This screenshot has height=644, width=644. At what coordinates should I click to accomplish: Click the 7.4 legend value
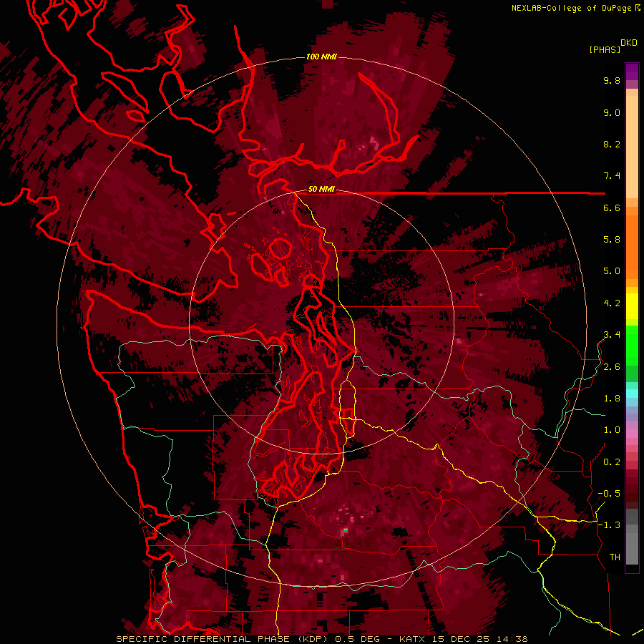point(612,176)
